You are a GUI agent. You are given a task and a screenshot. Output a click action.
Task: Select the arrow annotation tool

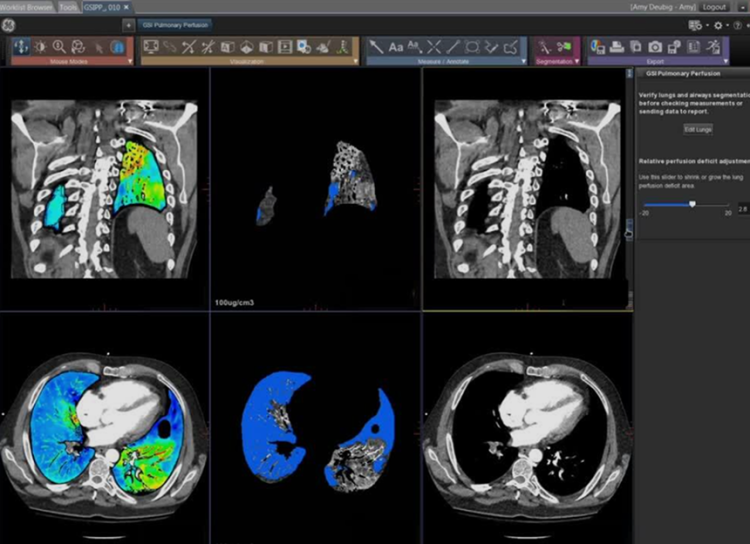[x=376, y=47]
